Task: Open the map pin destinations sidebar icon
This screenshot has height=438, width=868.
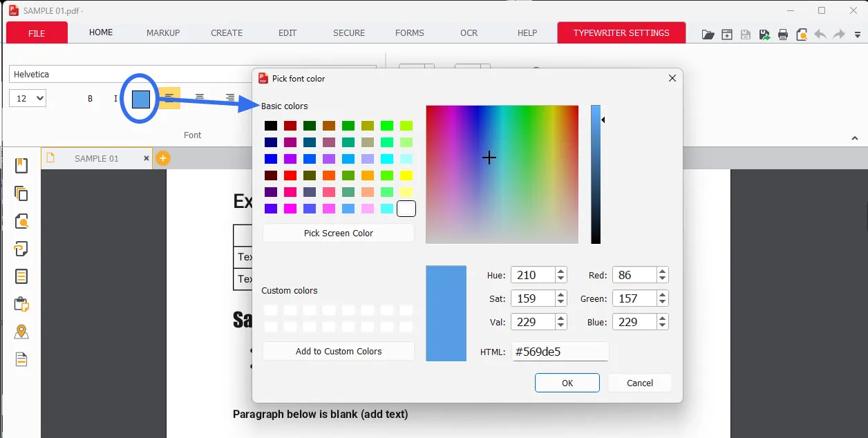Action: (x=21, y=332)
